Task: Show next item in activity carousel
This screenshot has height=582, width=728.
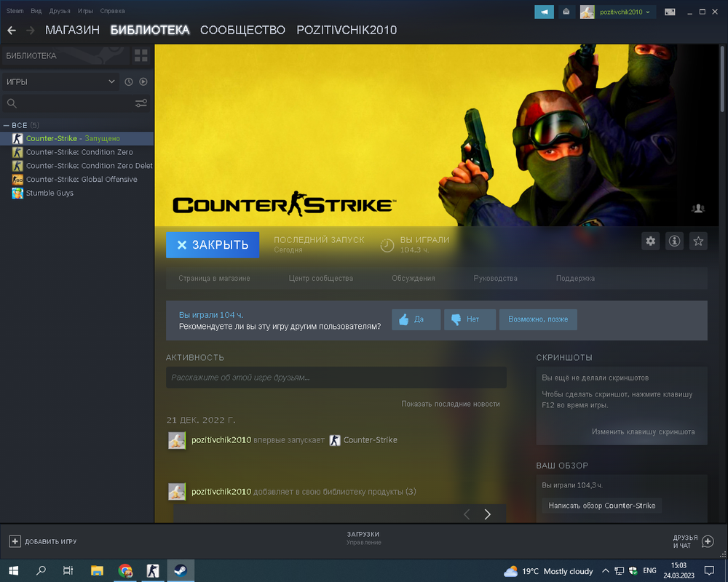Action: [x=488, y=514]
